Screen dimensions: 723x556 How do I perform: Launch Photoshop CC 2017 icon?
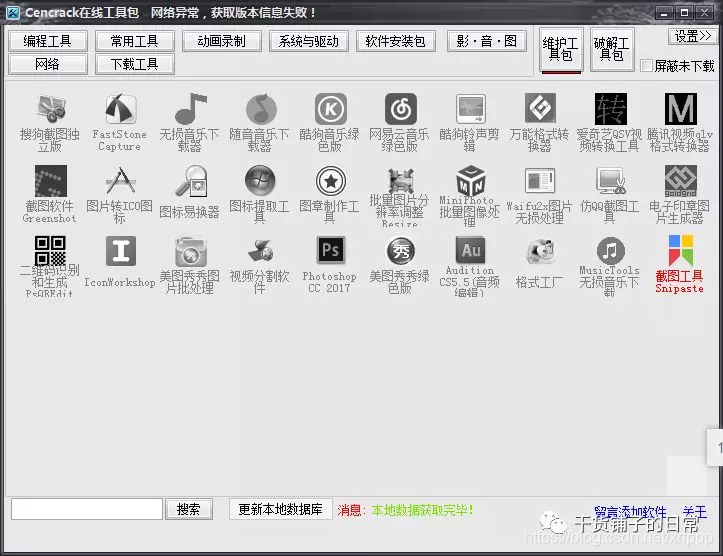(x=330, y=251)
